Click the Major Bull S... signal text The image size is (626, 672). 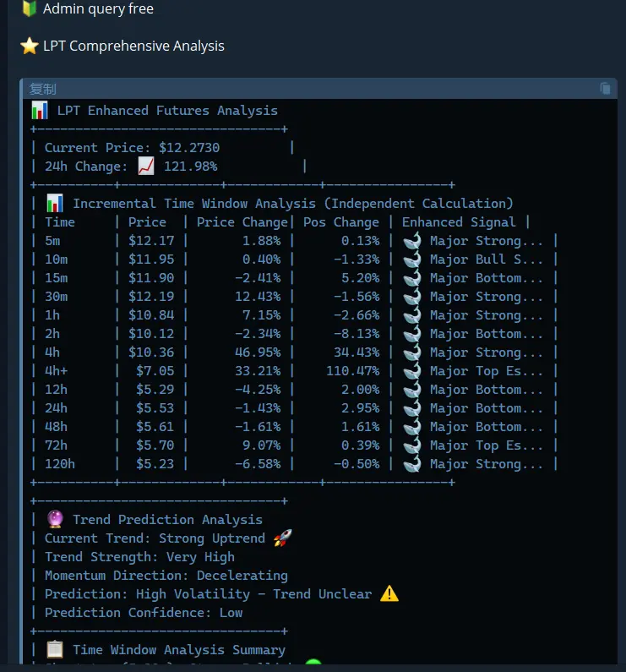tap(487, 260)
